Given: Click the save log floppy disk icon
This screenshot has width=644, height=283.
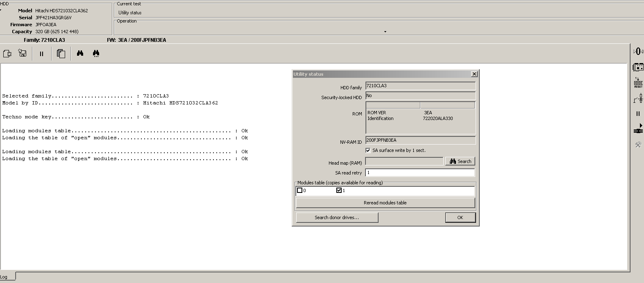Looking at the screenshot, I should click(x=23, y=53).
